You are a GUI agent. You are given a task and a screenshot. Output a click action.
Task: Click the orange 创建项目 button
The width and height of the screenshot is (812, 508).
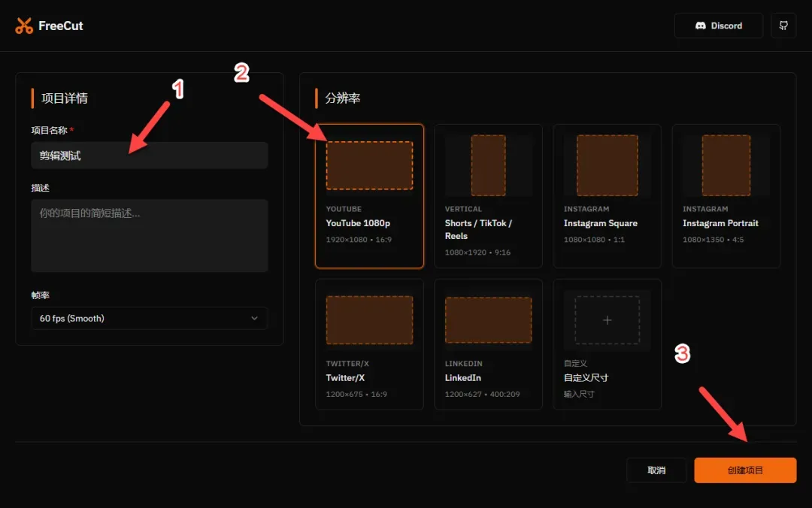point(745,470)
